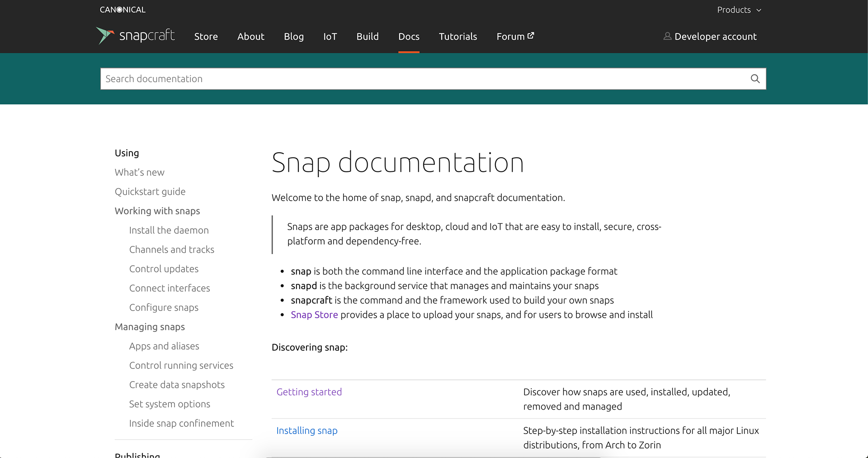Open Control updates page
Image resolution: width=868 pixels, height=458 pixels.
164,269
